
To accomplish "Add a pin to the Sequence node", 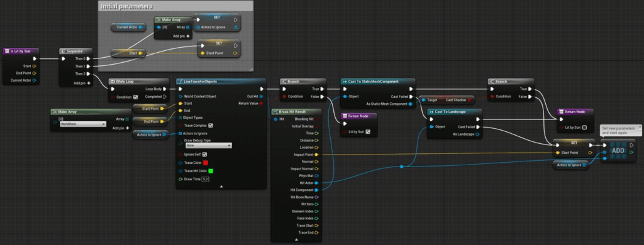I will click(x=82, y=83).
